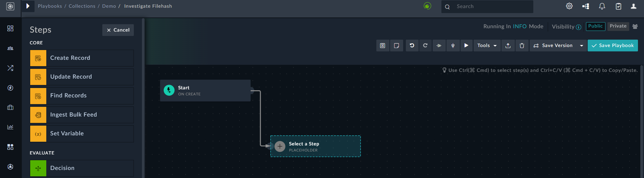
Task: Open the briefcase icon in sidebar
Action: coord(10,107)
